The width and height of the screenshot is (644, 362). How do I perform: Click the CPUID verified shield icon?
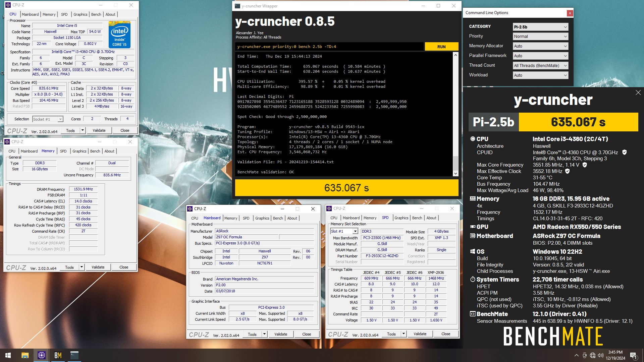click(624, 152)
